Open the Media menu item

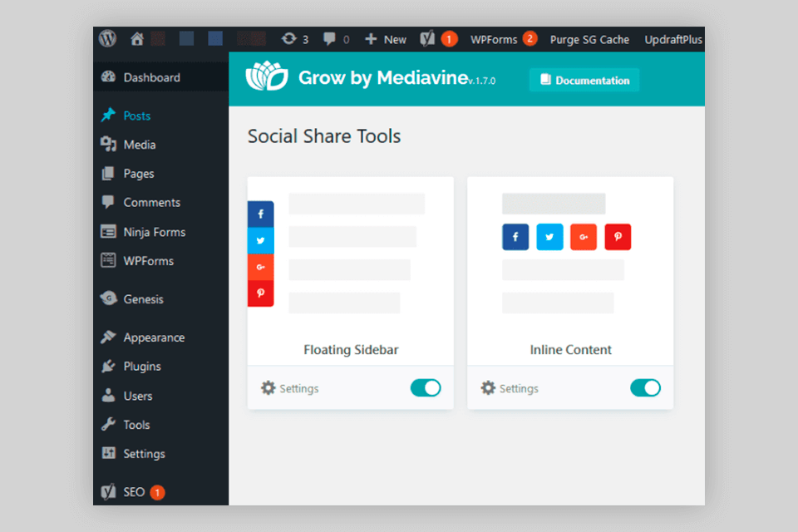[160, 145]
